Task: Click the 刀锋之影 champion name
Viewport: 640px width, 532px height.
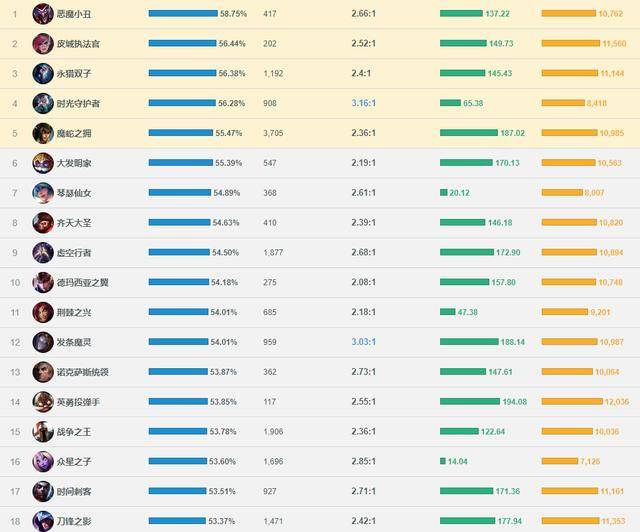Action: pos(74,521)
